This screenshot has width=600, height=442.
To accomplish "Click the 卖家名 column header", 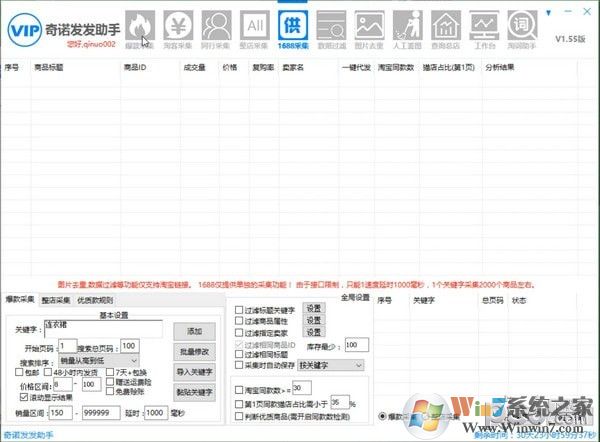I will (293, 67).
